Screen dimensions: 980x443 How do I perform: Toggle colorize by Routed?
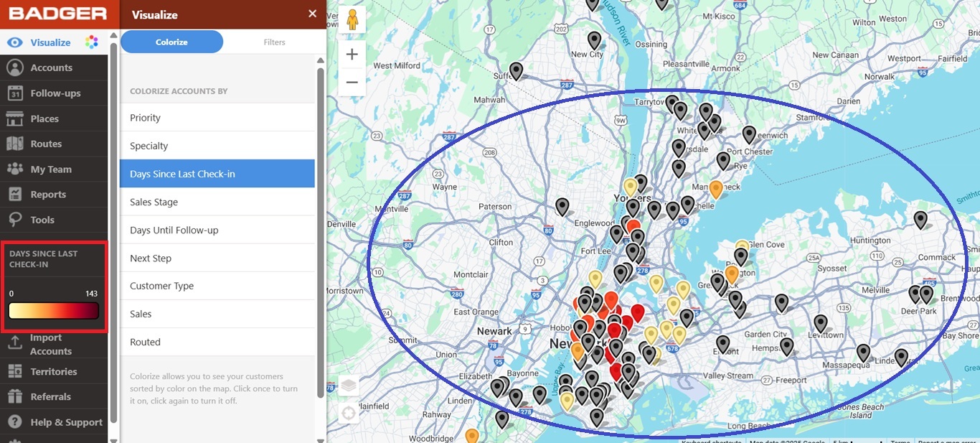[x=217, y=342]
